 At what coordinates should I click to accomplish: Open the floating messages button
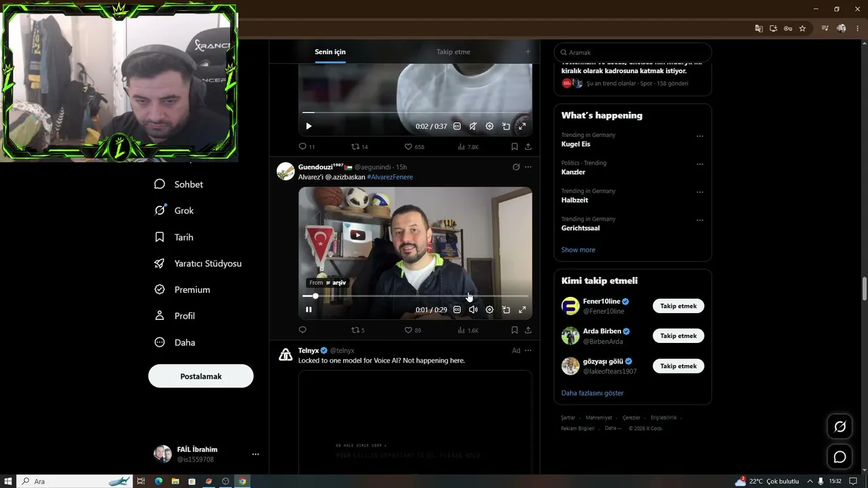pos(840,457)
